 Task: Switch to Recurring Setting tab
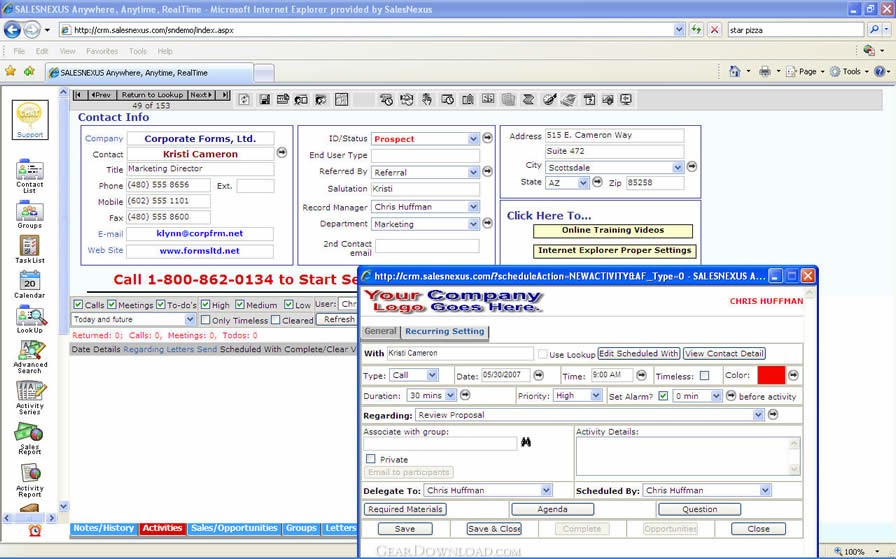[445, 332]
